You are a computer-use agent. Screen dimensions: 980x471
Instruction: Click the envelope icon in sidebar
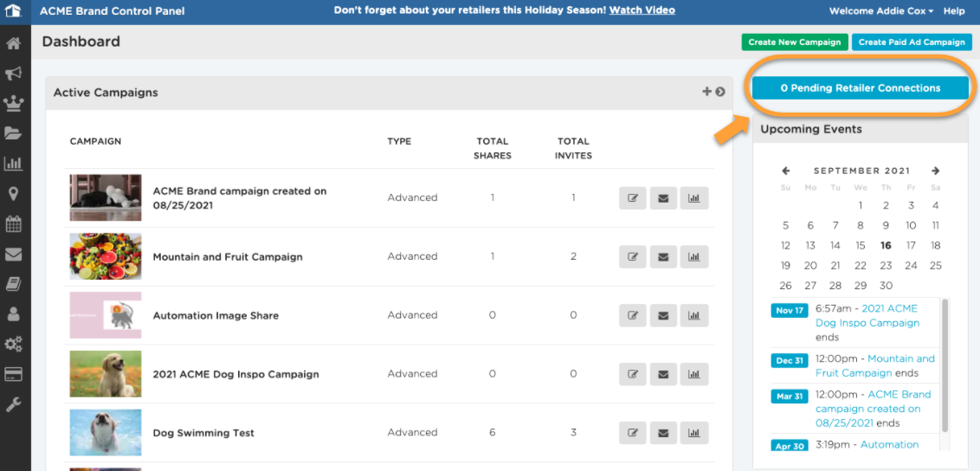click(x=13, y=255)
